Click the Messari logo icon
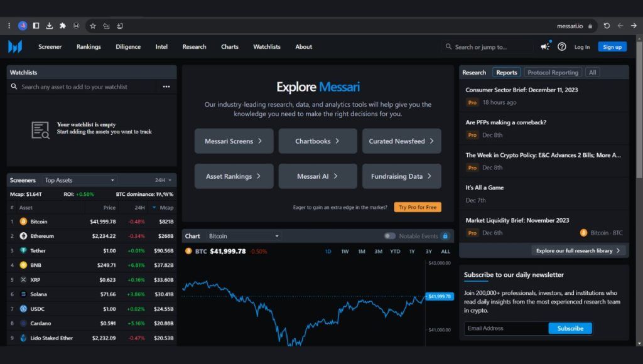 [15, 46]
